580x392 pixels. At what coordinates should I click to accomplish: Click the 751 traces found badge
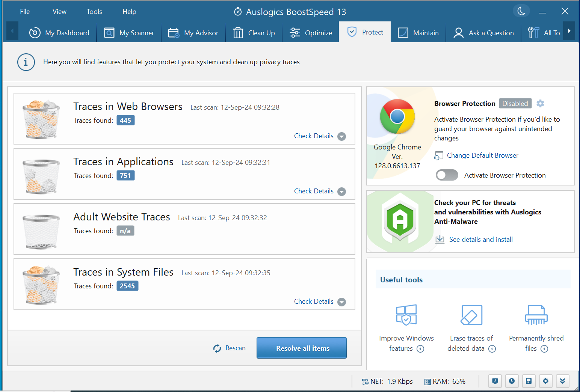click(x=125, y=176)
